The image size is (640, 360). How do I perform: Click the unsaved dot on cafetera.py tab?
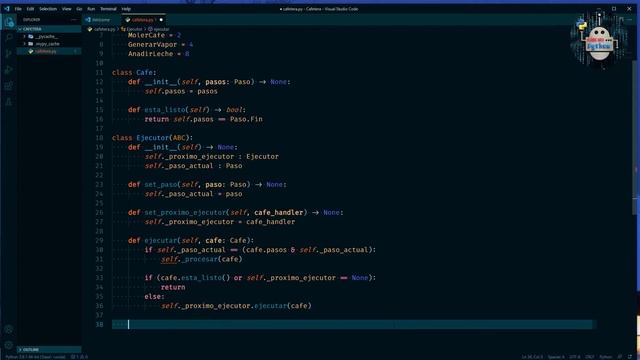[161, 20]
